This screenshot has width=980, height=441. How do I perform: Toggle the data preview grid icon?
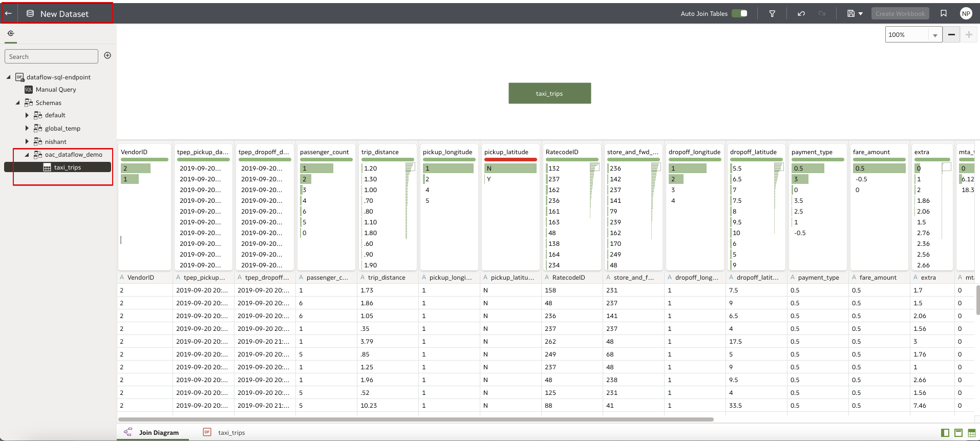point(971,433)
